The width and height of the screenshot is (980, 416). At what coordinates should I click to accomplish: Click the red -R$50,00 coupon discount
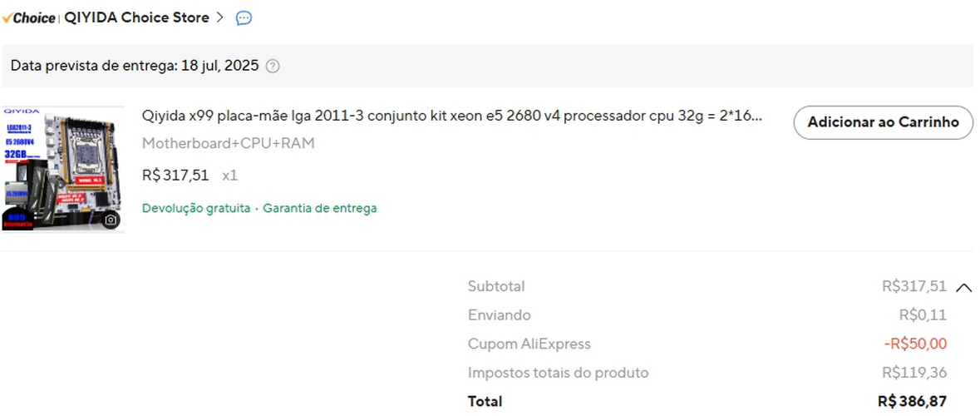pyautogui.click(x=915, y=344)
